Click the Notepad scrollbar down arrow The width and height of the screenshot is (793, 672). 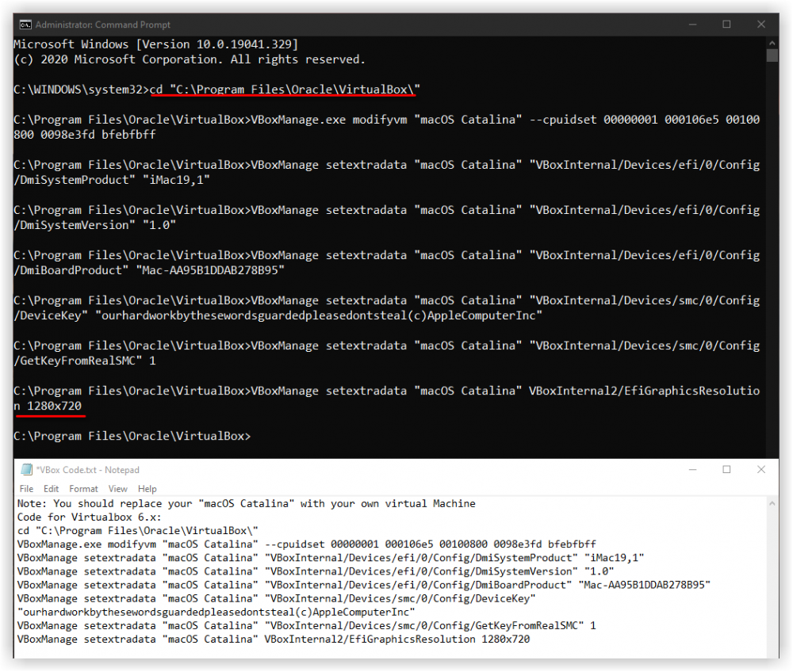tap(771, 650)
